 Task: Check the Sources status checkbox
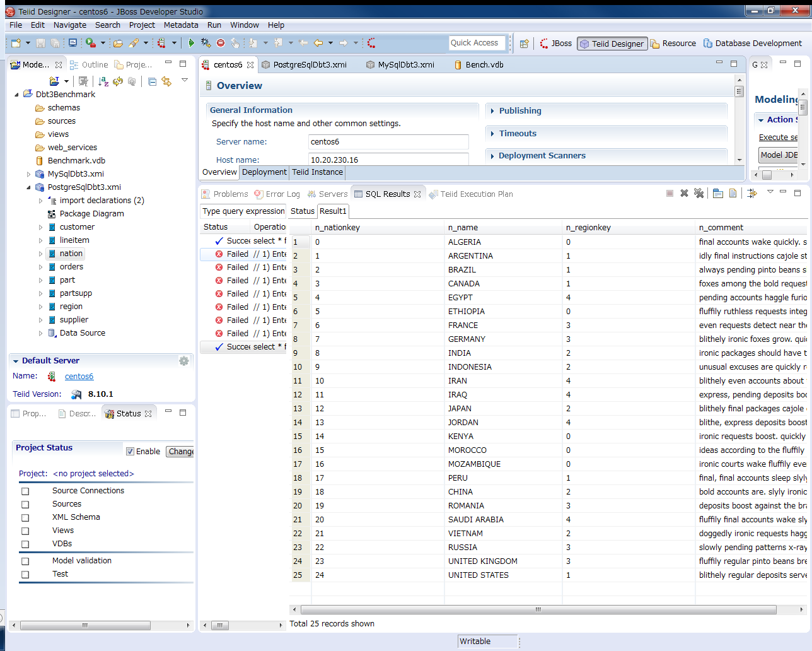point(25,504)
